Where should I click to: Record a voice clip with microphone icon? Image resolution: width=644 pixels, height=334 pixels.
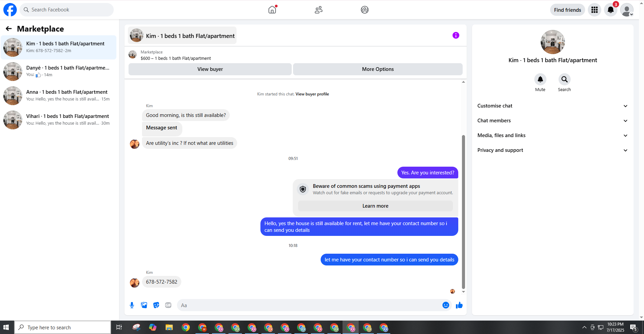pos(132,305)
